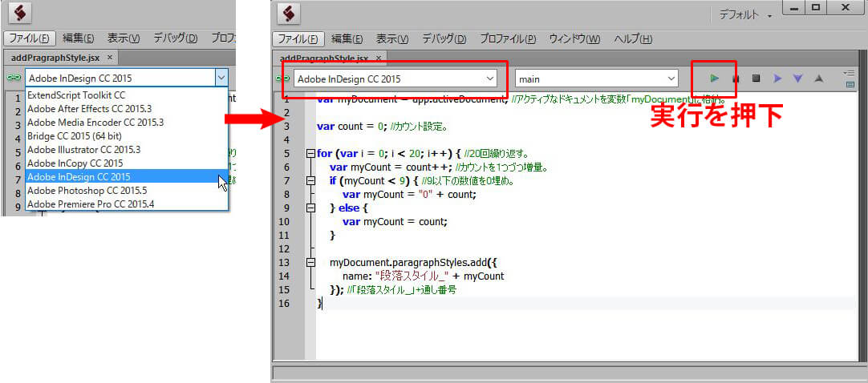Maximize the right ExtendScript window
The height and width of the screenshot is (383, 868).
tap(817, 7)
